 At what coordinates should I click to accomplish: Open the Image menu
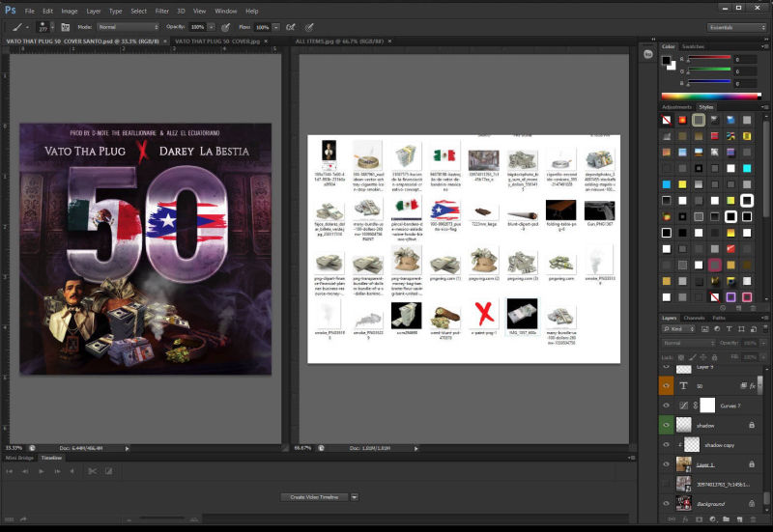[x=70, y=11]
